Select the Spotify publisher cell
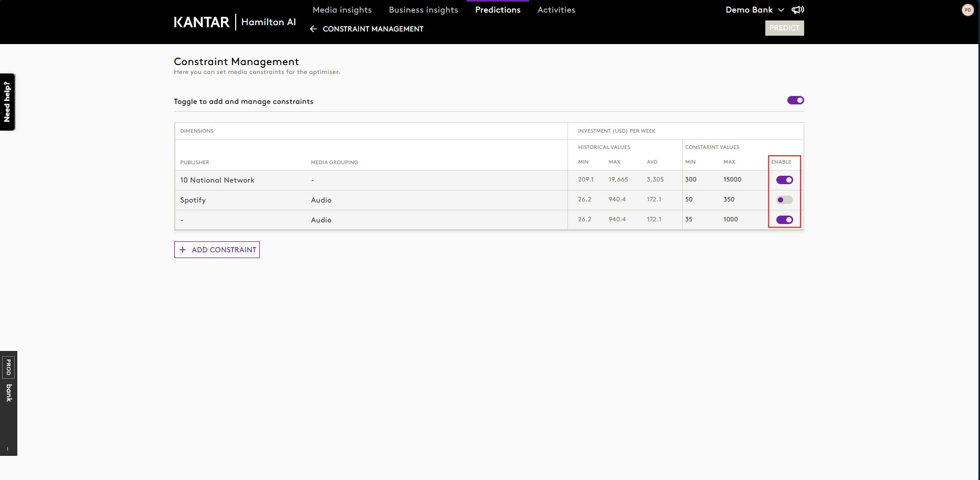Screen dimensions: 980x480 pos(193,200)
